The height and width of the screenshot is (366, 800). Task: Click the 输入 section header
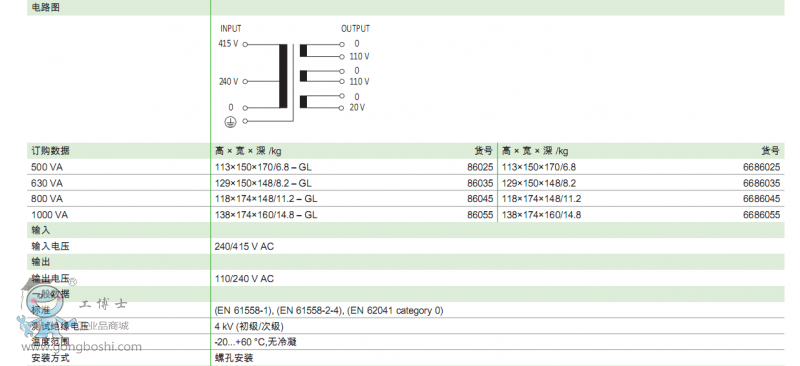point(41,231)
